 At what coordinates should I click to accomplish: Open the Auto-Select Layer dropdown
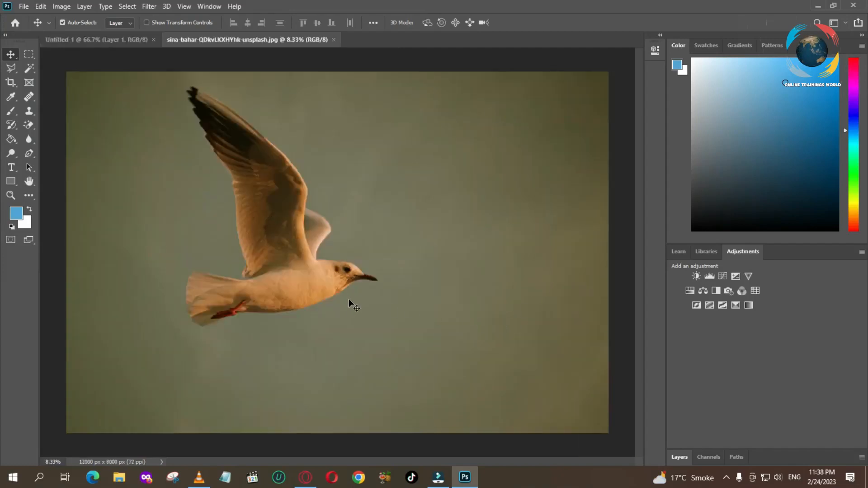coord(120,23)
